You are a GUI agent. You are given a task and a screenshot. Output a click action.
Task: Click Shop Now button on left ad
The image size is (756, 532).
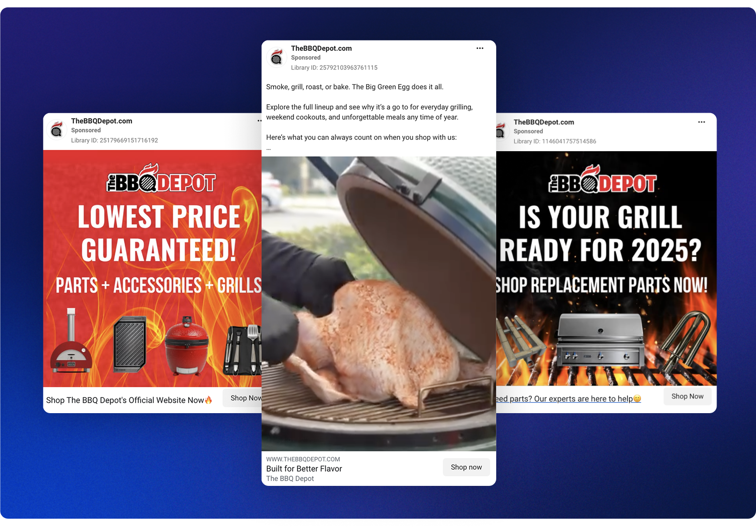tap(243, 398)
